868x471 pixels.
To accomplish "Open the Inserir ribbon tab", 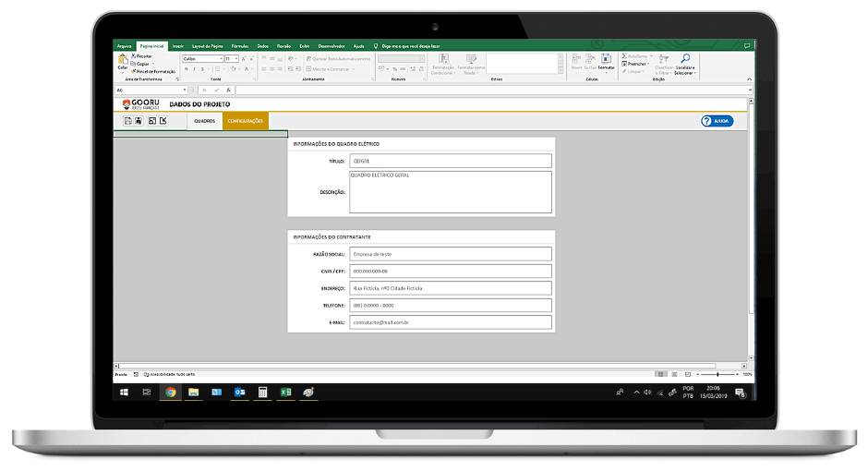I will [177, 45].
